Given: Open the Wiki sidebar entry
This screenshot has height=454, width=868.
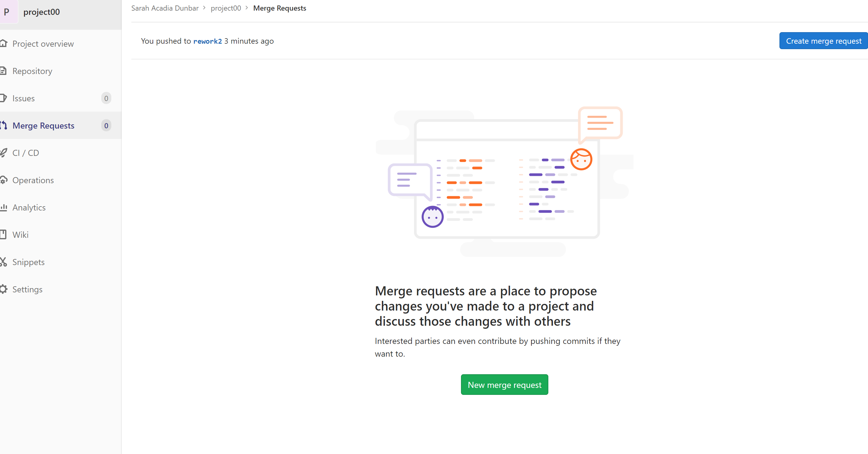Looking at the screenshot, I should click(x=20, y=235).
